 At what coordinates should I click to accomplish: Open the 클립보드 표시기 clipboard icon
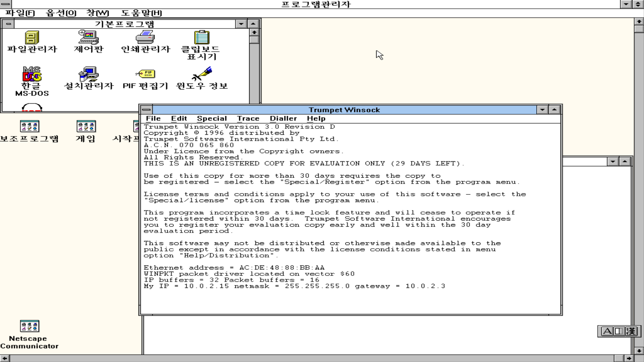click(202, 37)
